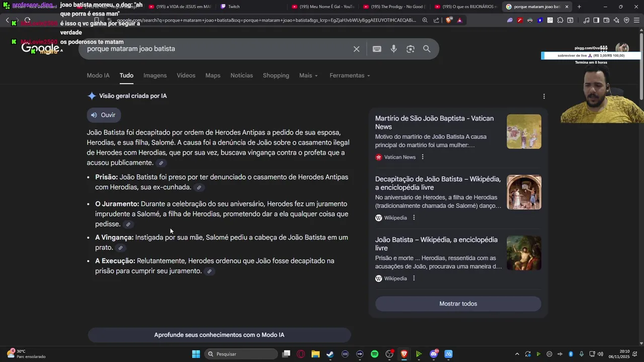The width and height of the screenshot is (644, 362).
Task: Open more options for Vatican News source
Action: [423, 157]
